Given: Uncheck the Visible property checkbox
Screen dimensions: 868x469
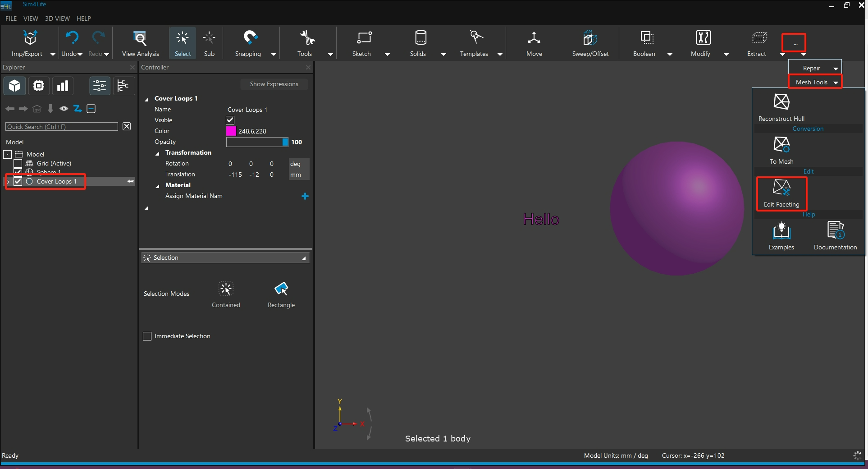Looking at the screenshot, I should tap(230, 120).
